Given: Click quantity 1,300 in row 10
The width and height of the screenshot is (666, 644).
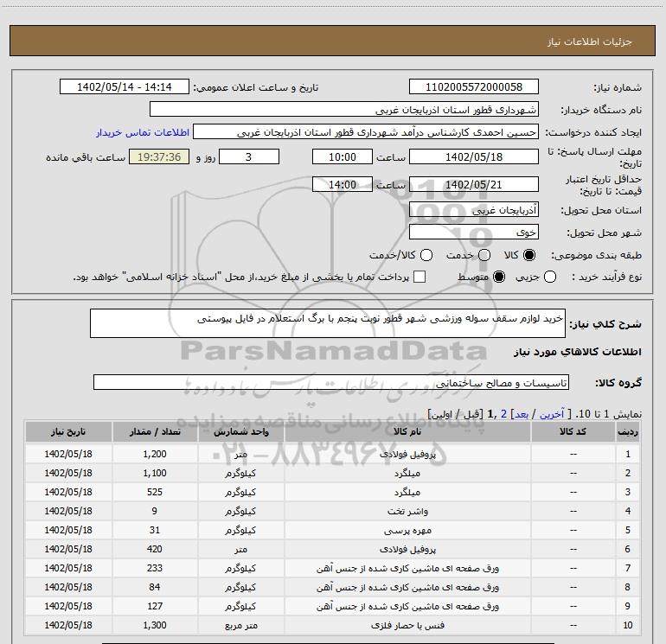Looking at the screenshot, I should point(155,625).
